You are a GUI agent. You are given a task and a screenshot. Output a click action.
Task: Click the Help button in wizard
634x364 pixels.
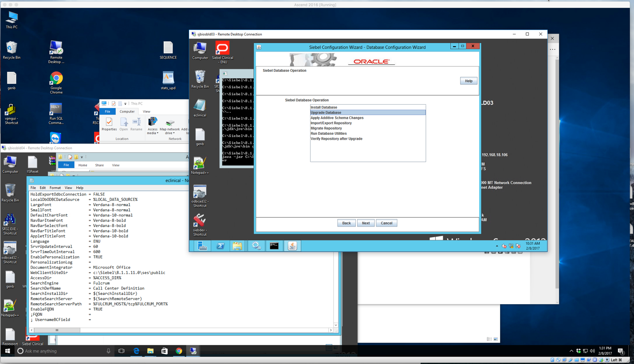(x=469, y=81)
